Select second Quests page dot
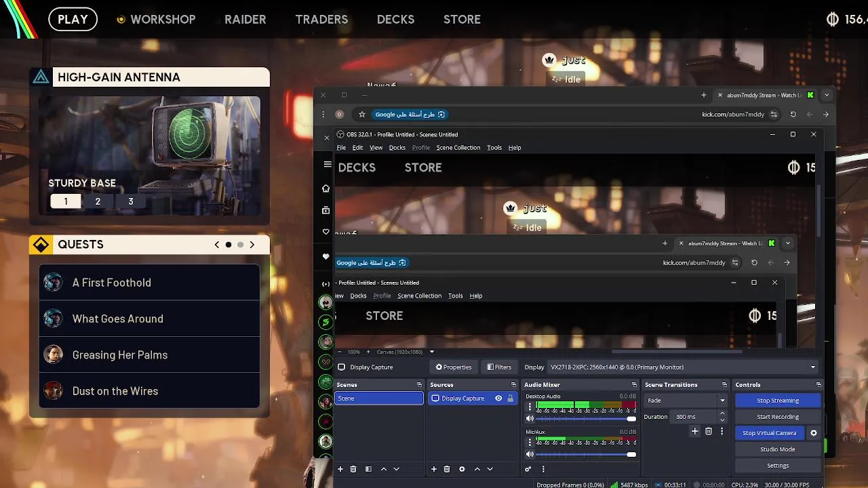The height and width of the screenshot is (488, 868). click(240, 245)
